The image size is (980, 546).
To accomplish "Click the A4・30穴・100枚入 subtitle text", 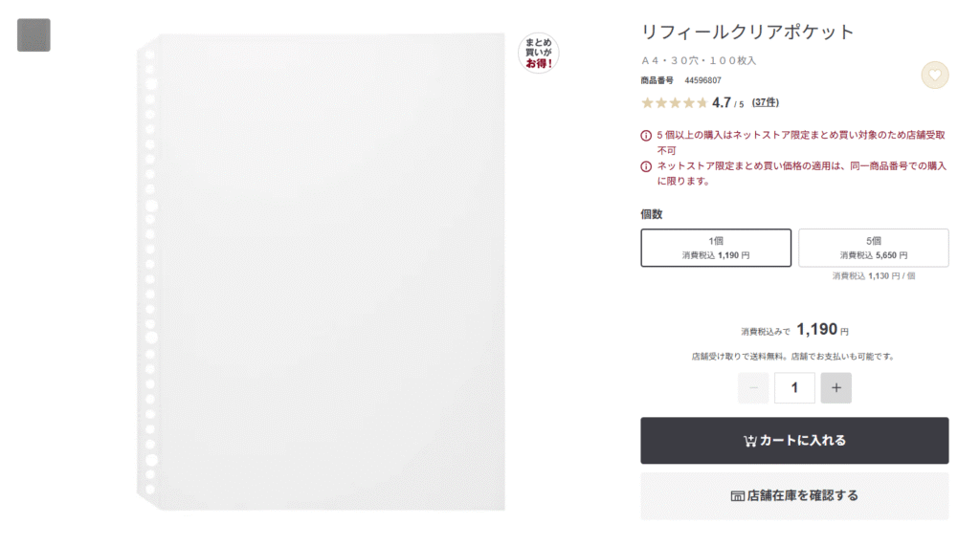I will [698, 60].
